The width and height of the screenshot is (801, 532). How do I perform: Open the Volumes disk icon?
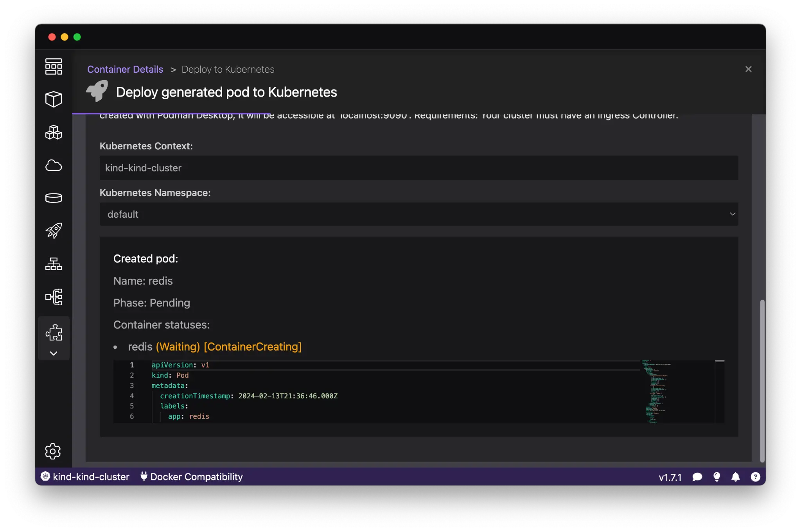[x=54, y=198]
